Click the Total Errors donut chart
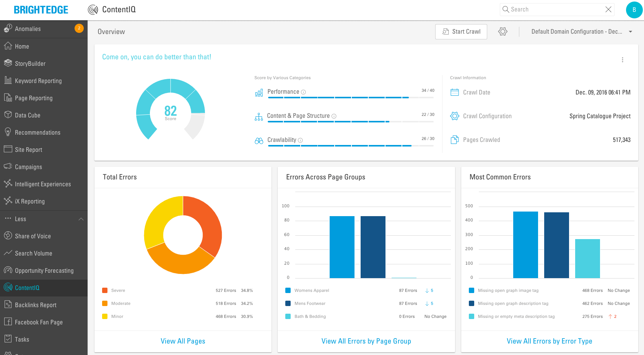 click(x=183, y=235)
